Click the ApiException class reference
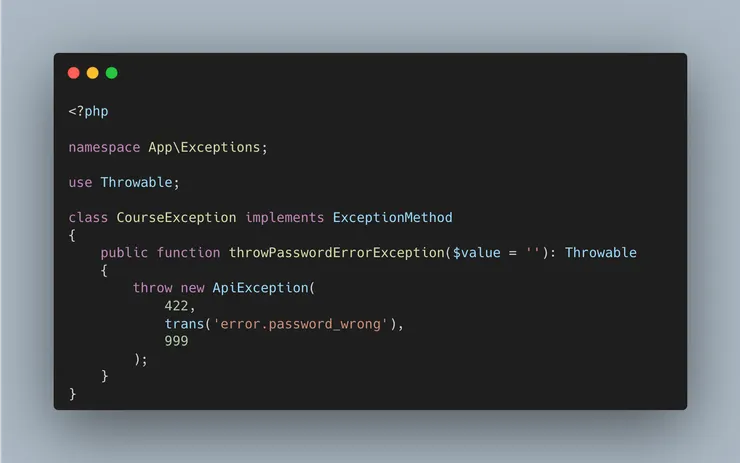Image resolution: width=740 pixels, height=463 pixels. 260,288
